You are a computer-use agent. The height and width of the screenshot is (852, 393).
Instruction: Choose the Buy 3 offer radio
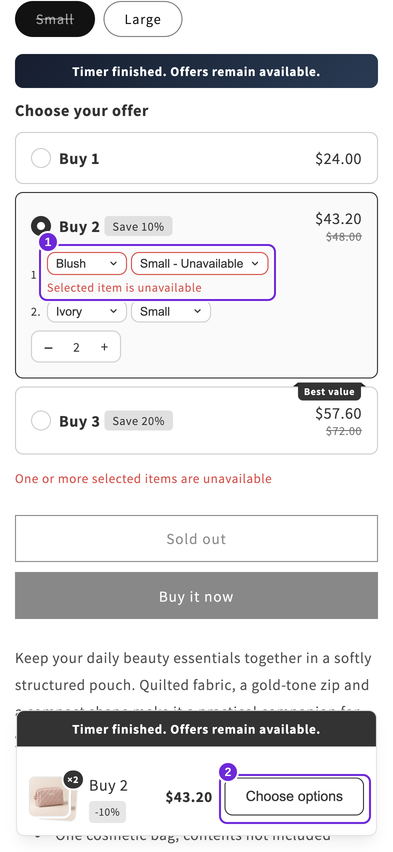(41, 421)
